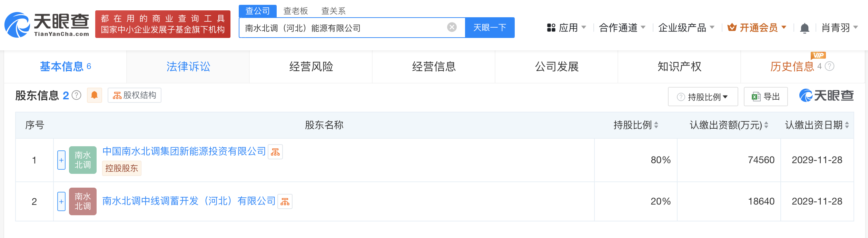868x238 pixels.
Task: Open the 应用 dropdown menu
Action: 566,28
